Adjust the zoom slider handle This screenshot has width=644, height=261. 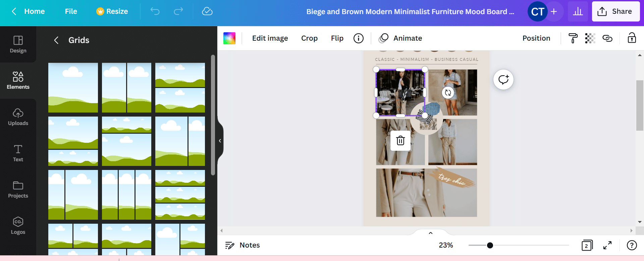[x=490, y=245]
